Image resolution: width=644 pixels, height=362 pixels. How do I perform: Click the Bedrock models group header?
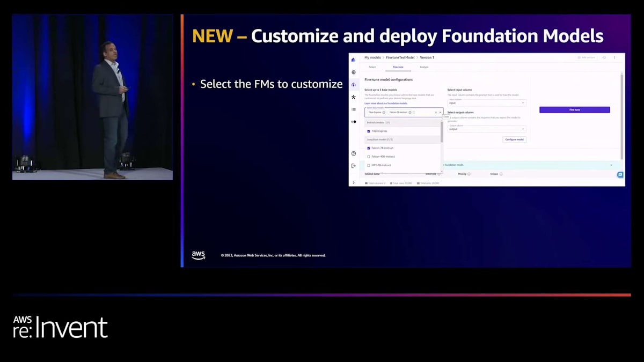point(402,123)
